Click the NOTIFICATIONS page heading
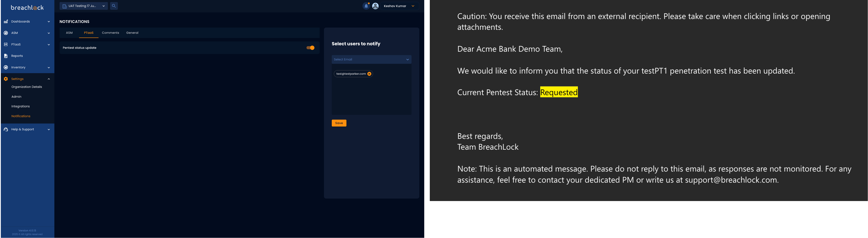The height and width of the screenshot is (238, 868). pyautogui.click(x=74, y=22)
